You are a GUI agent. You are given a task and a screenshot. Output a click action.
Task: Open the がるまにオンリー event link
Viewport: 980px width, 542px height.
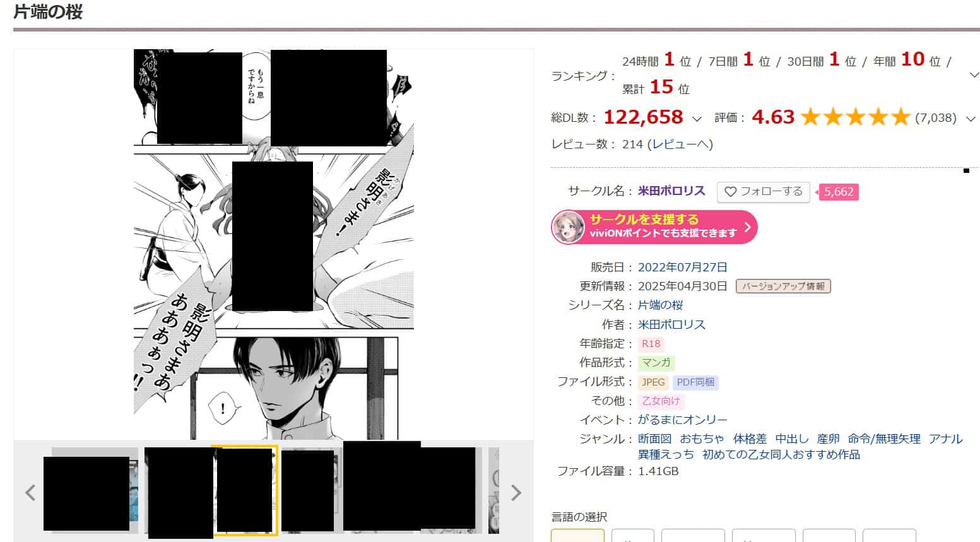[x=683, y=420]
